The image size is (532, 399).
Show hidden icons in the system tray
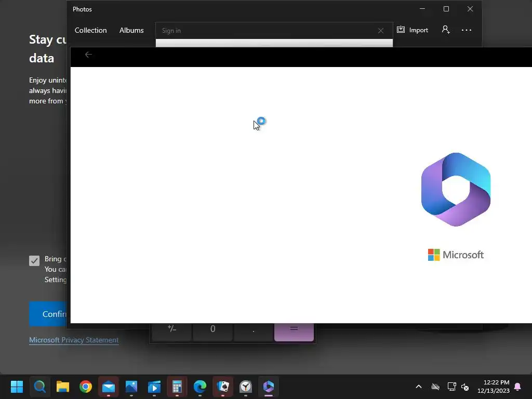pyautogui.click(x=419, y=387)
